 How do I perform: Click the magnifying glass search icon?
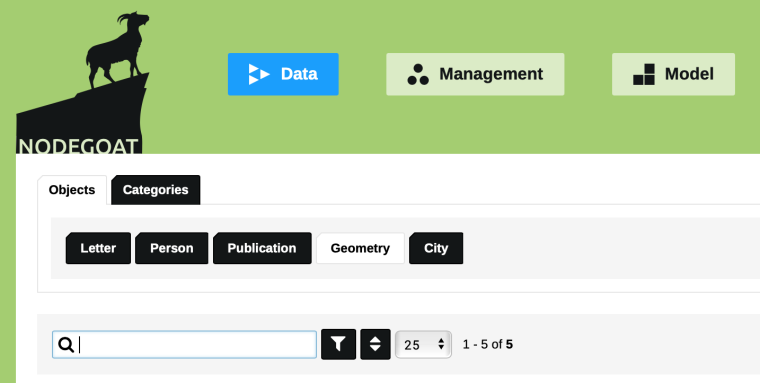(x=66, y=345)
